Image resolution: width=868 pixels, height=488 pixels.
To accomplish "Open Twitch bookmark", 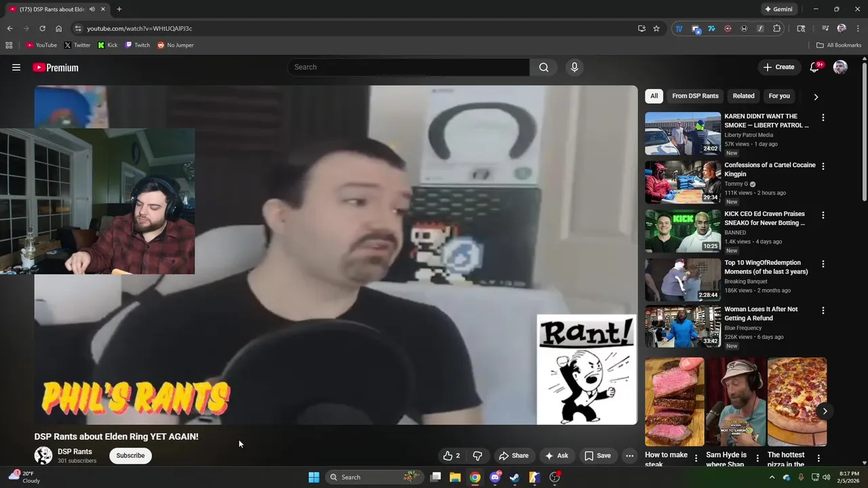I will [138, 45].
